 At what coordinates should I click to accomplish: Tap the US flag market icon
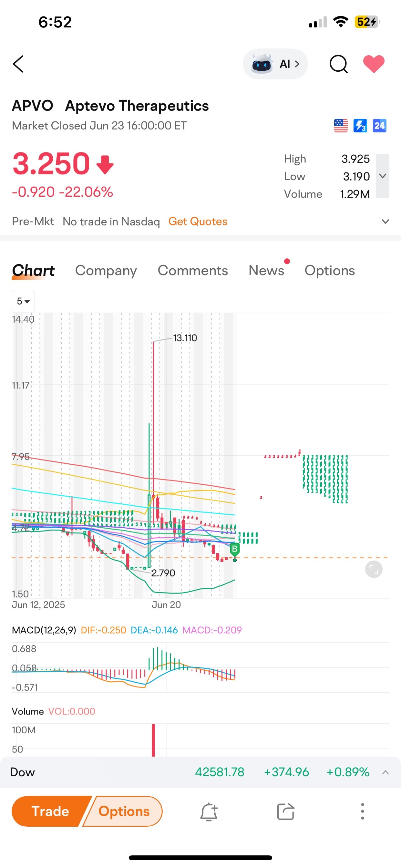(x=341, y=126)
